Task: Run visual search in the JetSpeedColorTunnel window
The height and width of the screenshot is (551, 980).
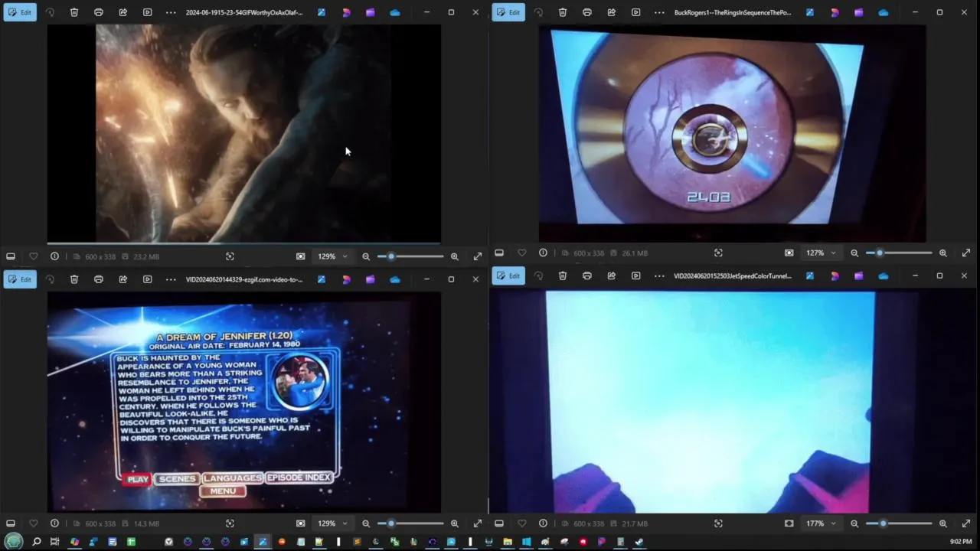Action: click(x=718, y=523)
